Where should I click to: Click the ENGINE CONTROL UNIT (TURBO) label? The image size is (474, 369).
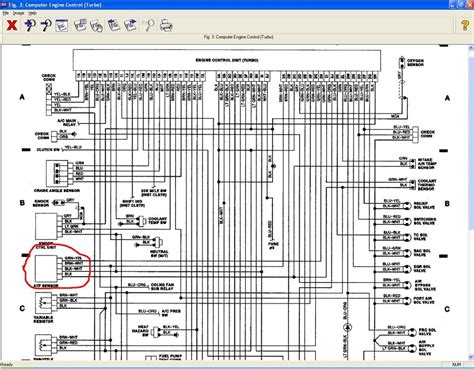(x=227, y=60)
